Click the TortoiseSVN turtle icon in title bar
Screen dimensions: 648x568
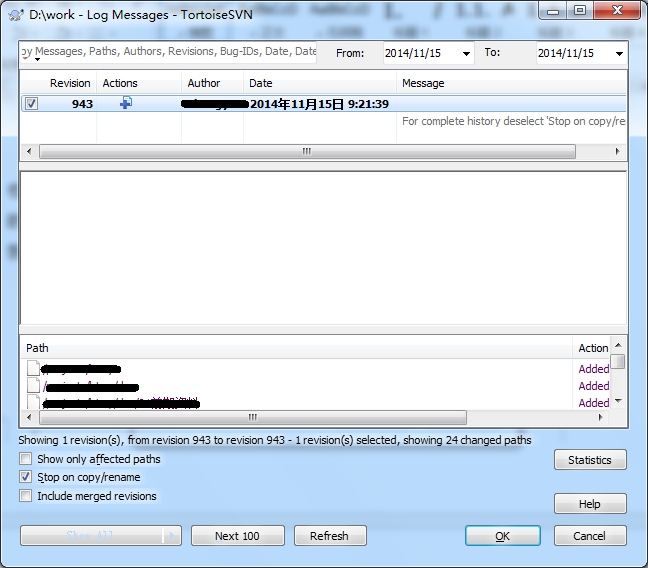(16, 15)
